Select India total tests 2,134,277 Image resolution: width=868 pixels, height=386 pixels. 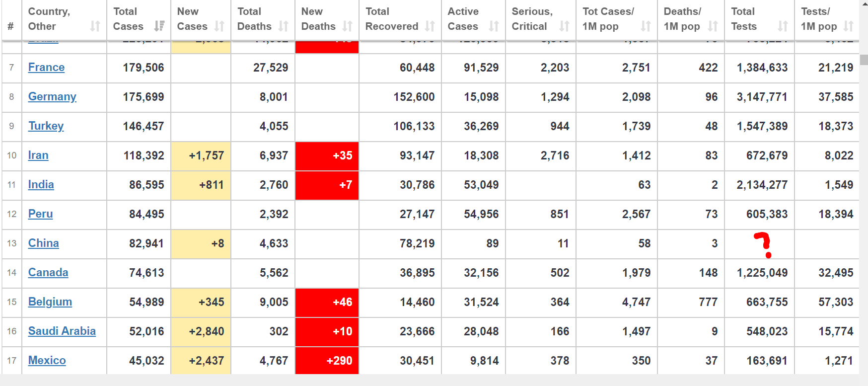click(x=762, y=185)
